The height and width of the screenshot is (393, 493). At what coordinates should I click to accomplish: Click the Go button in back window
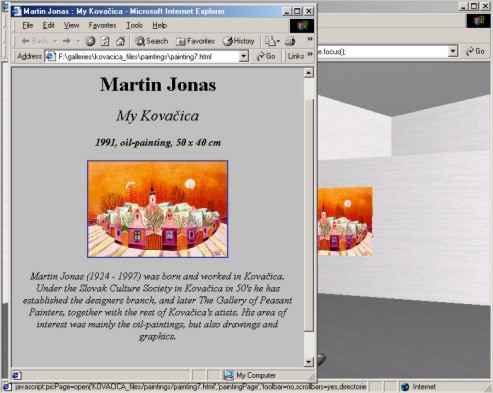tap(475, 51)
